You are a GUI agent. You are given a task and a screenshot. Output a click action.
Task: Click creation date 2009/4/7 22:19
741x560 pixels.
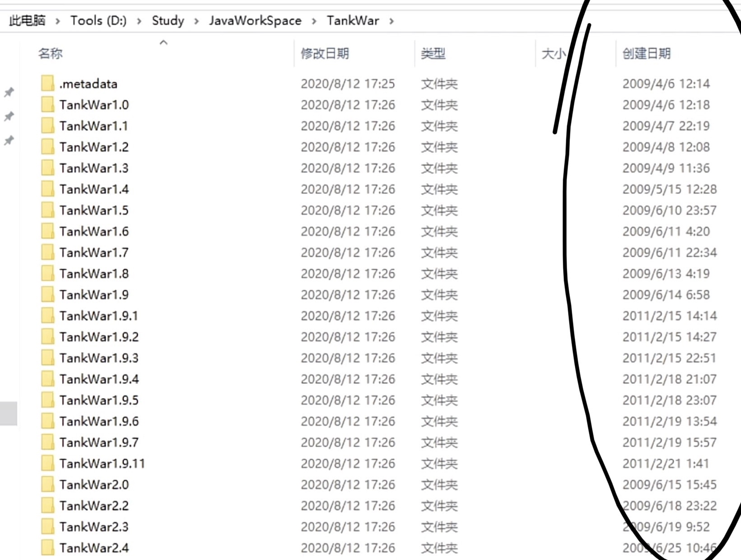click(x=666, y=126)
